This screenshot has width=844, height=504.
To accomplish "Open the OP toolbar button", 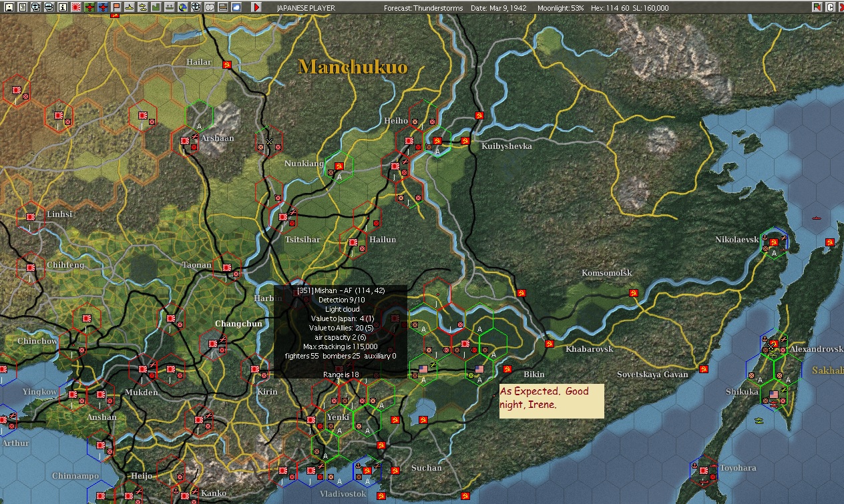I will [210, 7].
